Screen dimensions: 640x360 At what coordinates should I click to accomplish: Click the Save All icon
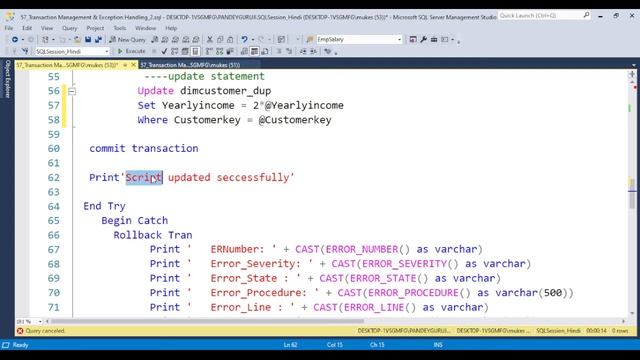pos(98,40)
